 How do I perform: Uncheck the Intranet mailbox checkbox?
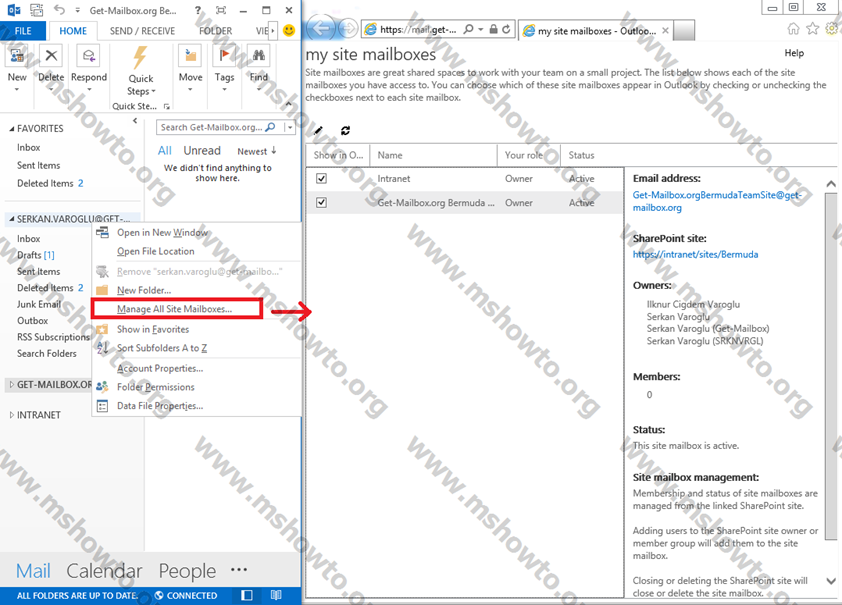point(321,178)
